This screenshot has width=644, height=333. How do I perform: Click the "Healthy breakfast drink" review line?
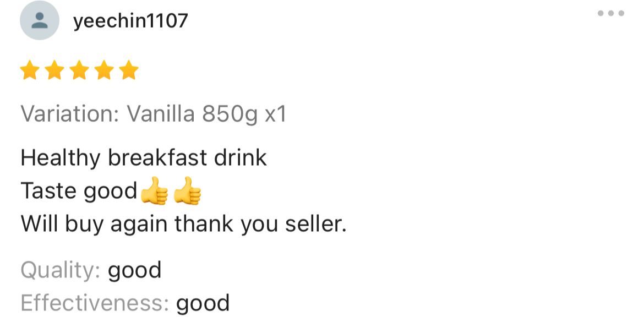(x=144, y=158)
